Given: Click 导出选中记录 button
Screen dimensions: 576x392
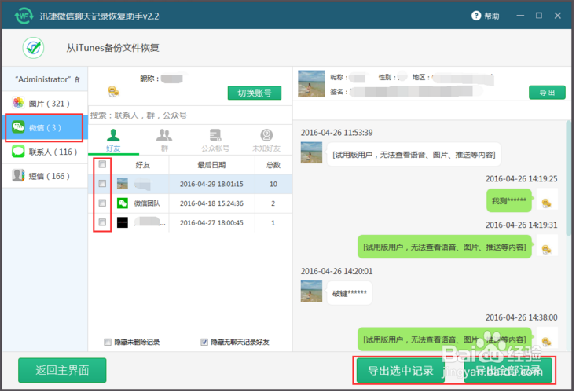Looking at the screenshot, I should point(401,371).
